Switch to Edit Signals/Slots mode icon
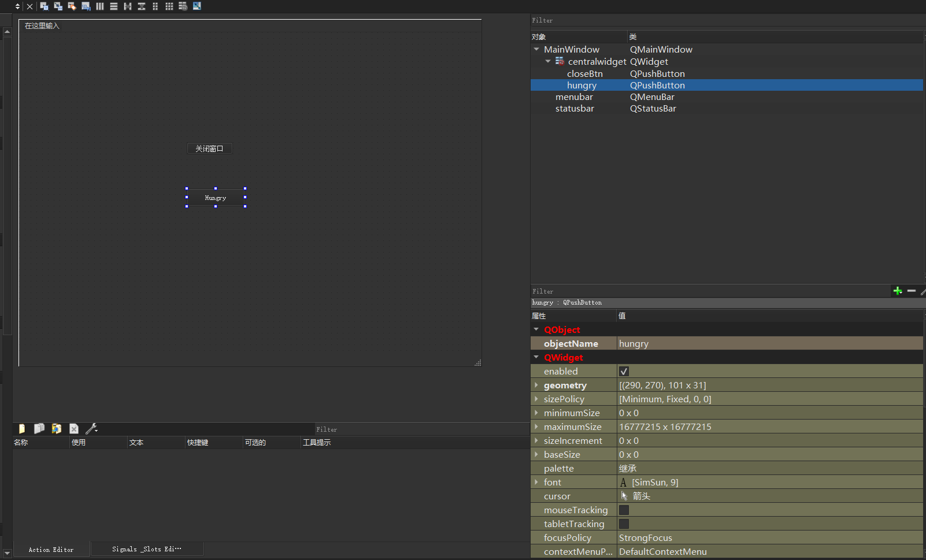This screenshot has width=926, height=560. 58,6
